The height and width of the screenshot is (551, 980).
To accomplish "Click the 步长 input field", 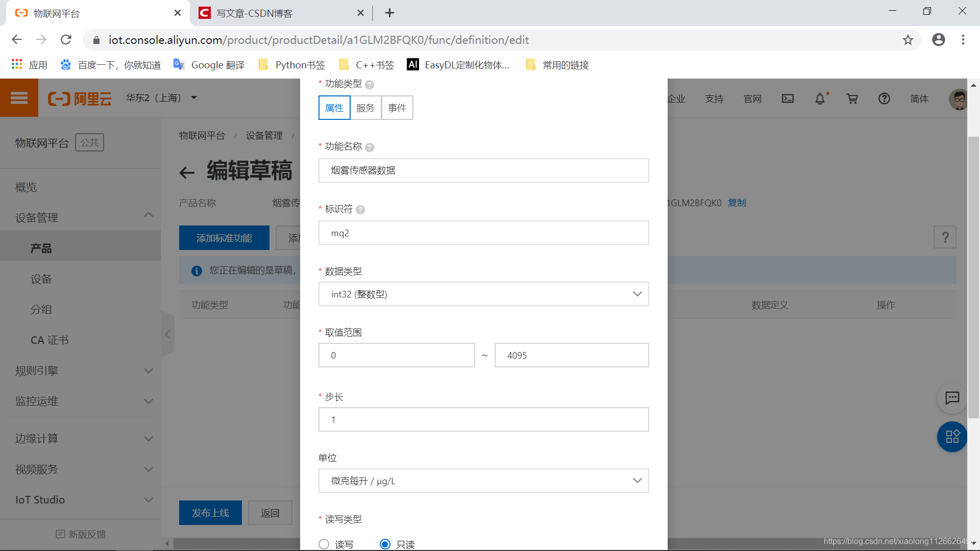I will [x=483, y=419].
